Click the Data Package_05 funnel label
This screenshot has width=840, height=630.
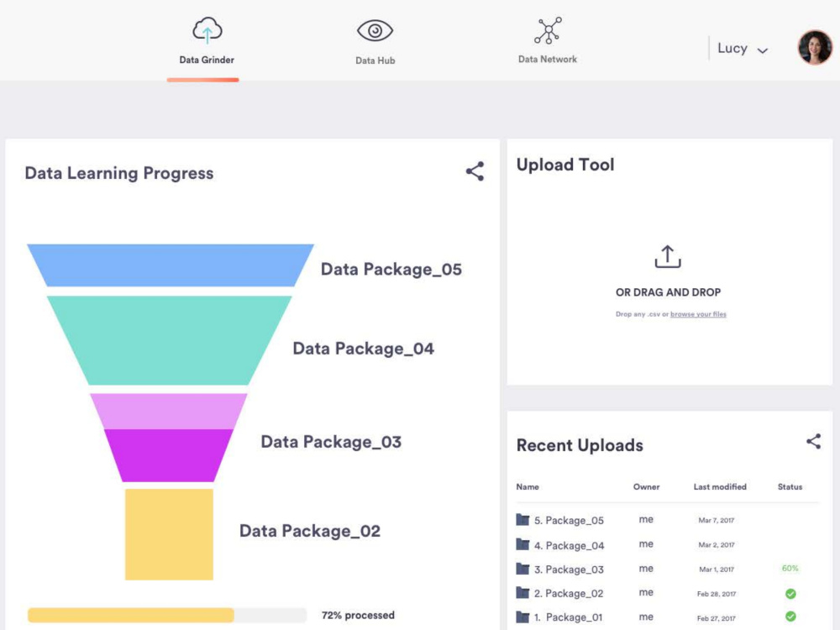point(391,269)
